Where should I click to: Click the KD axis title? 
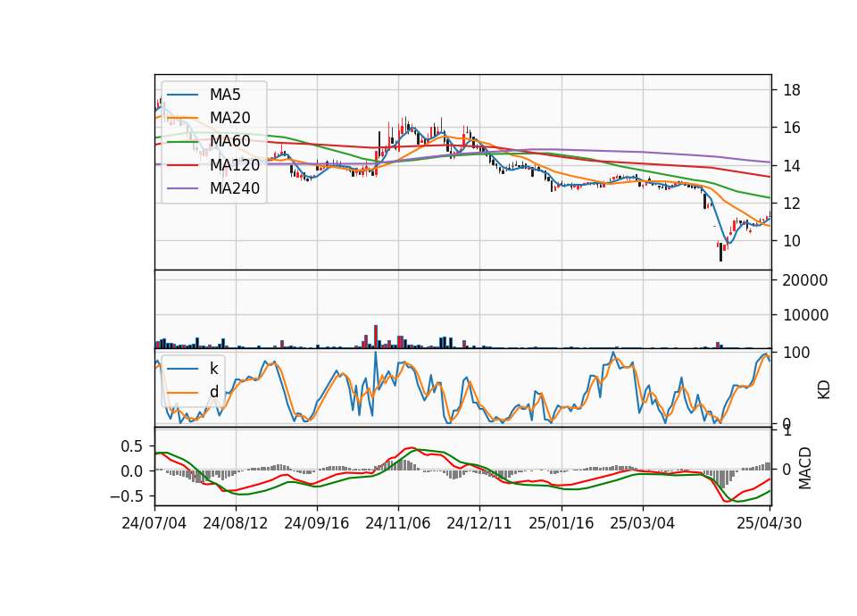click(824, 389)
